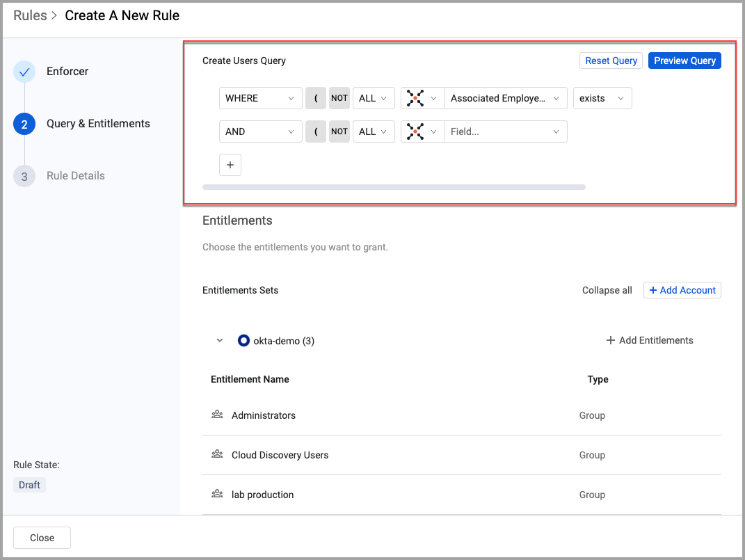Open the entity icon selector in AND row

click(422, 131)
